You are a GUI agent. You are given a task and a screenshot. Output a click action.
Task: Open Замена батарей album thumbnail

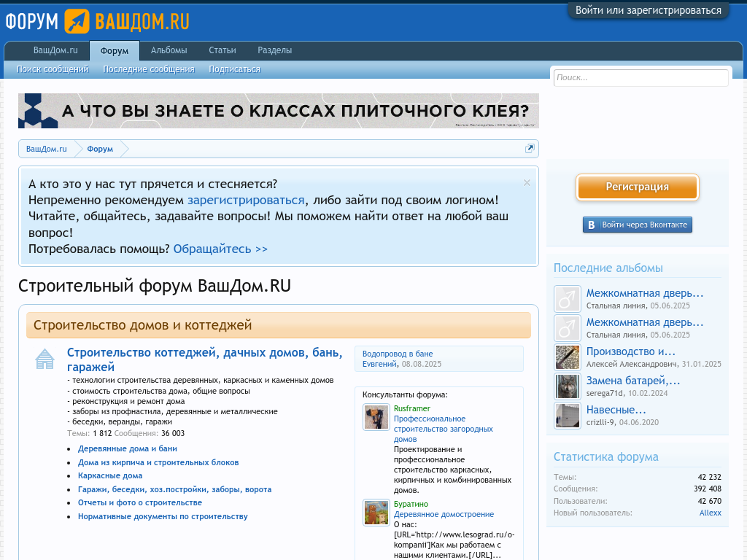click(567, 386)
